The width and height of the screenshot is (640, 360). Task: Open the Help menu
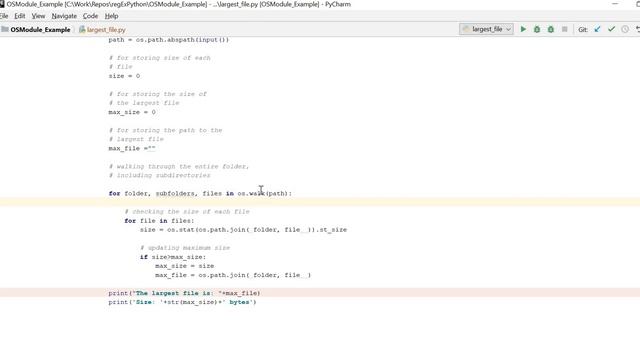(111, 16)
